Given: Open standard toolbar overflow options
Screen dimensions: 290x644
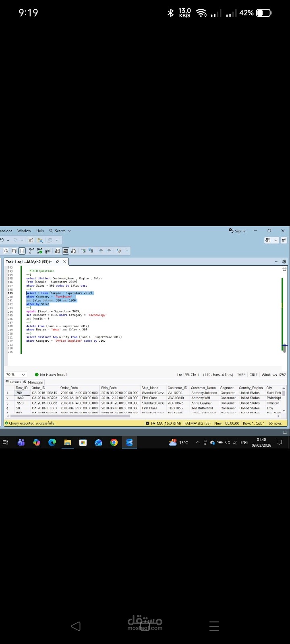Looking at the screenshot, I should (x=58, y=240).
